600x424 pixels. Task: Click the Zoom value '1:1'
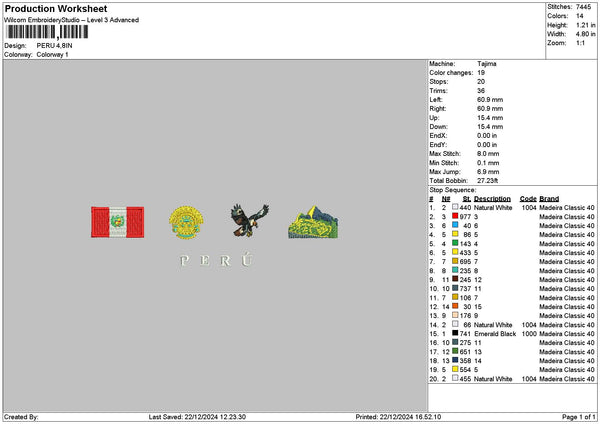[580, 43]
